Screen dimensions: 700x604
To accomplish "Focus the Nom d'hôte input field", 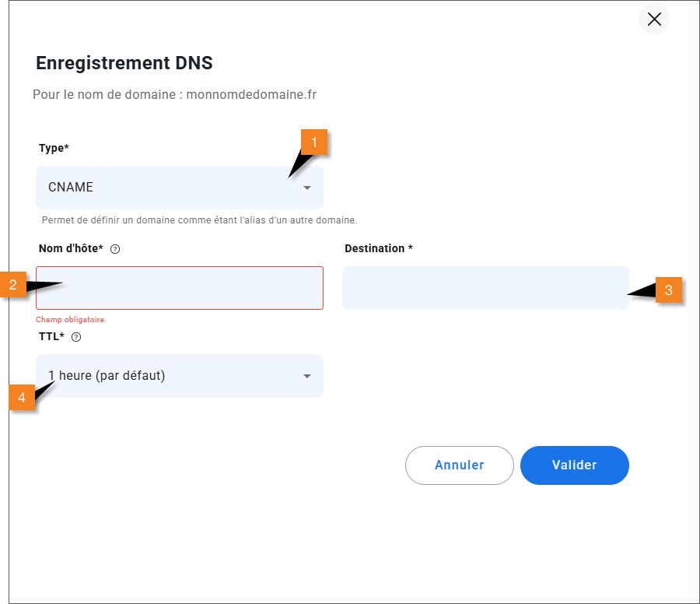I will click(180, 288).
